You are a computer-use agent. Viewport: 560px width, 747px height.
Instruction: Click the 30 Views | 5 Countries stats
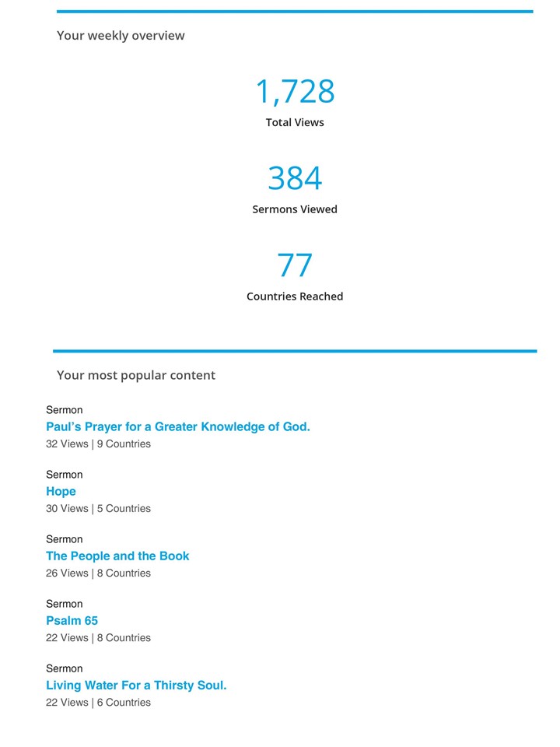[x=98, y=509]
